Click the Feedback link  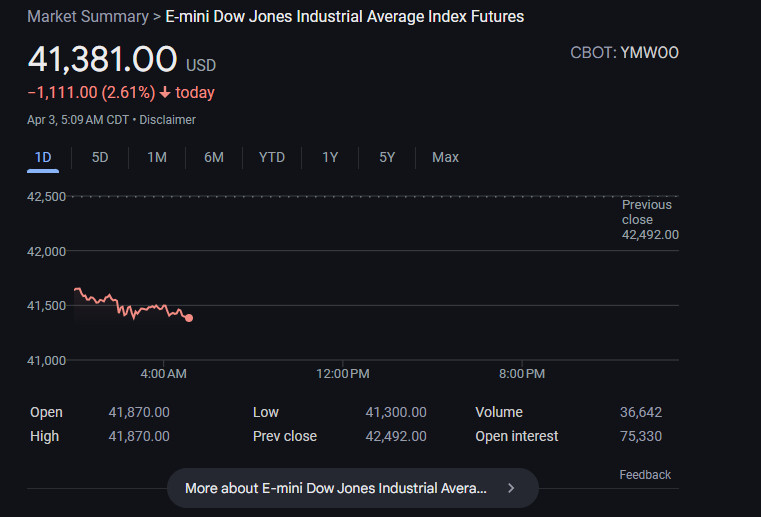click(x=645, y=474)
